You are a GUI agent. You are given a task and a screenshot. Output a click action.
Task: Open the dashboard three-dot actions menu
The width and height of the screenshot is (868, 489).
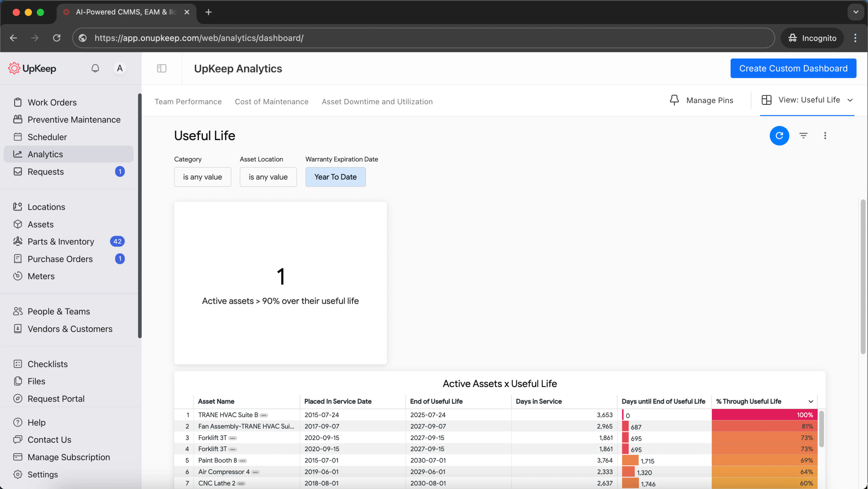[825, 136]
